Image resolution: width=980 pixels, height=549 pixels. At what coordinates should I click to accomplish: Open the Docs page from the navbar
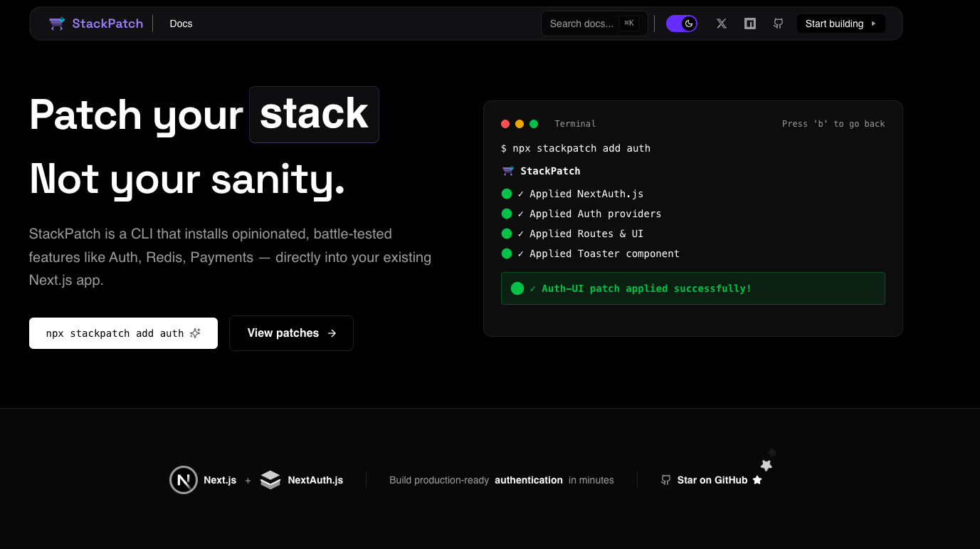(181, 23)
